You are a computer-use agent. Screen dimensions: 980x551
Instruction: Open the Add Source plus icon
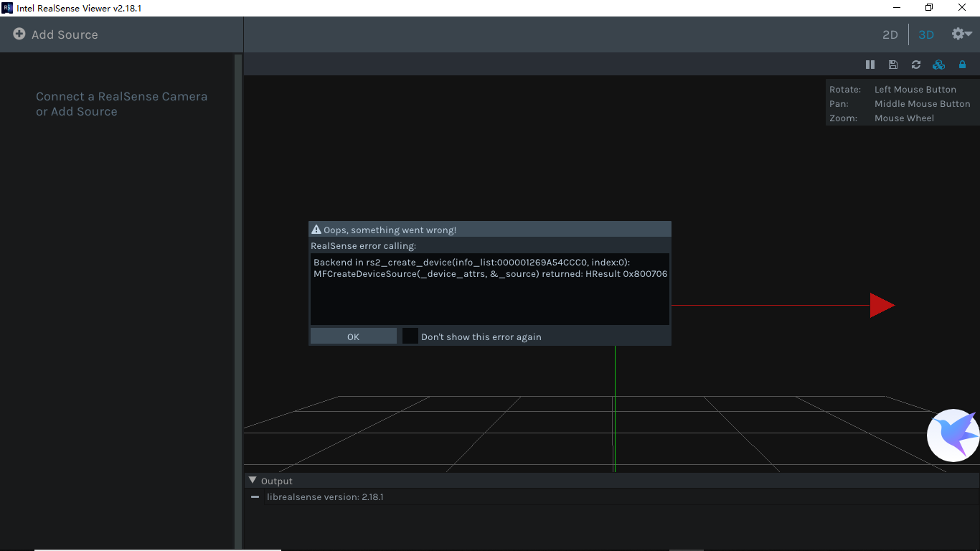click(x=19, y=34)
